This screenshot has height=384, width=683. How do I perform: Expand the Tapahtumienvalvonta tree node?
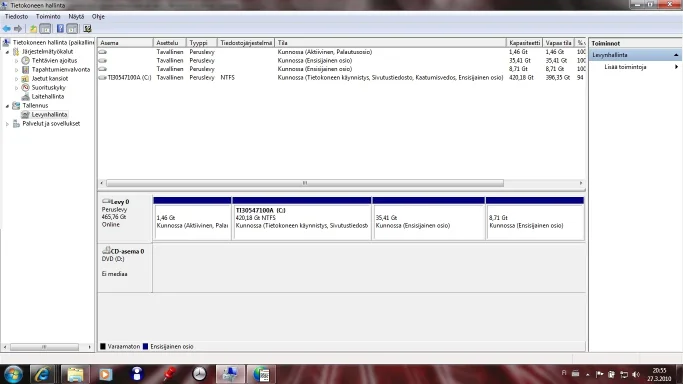[17, 70]
